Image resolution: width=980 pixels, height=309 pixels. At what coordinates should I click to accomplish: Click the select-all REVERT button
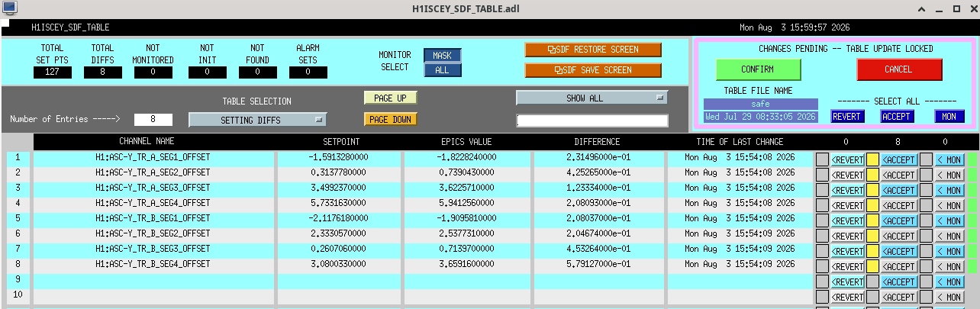click(x=846, y=117)
